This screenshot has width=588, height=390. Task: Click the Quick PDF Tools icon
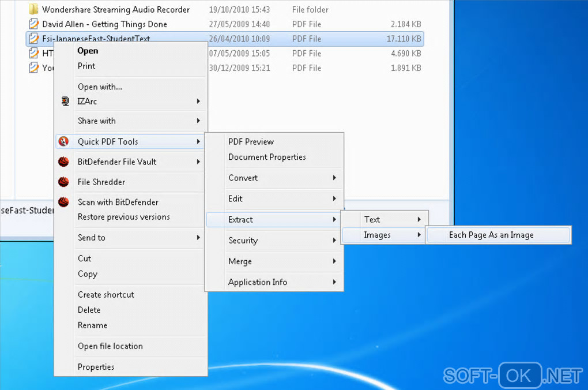[63, 141]
